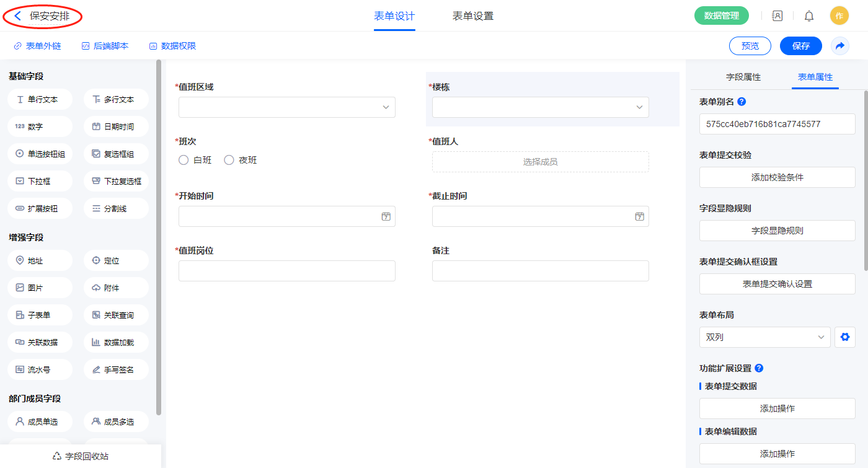Switch to the 表单设置 tab
Screen dimensions: 868x468
point(472,16)
